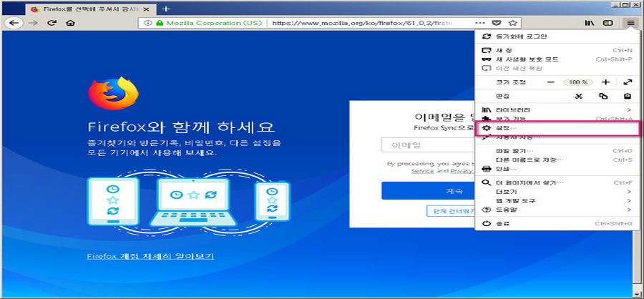Click the Service link in the terms text
This screenshot has width=644, height=299.
(423, 171)
